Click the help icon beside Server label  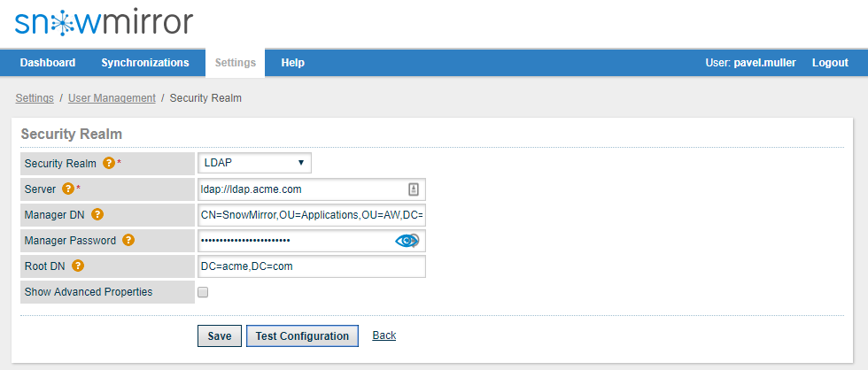[x=68, y=189]
